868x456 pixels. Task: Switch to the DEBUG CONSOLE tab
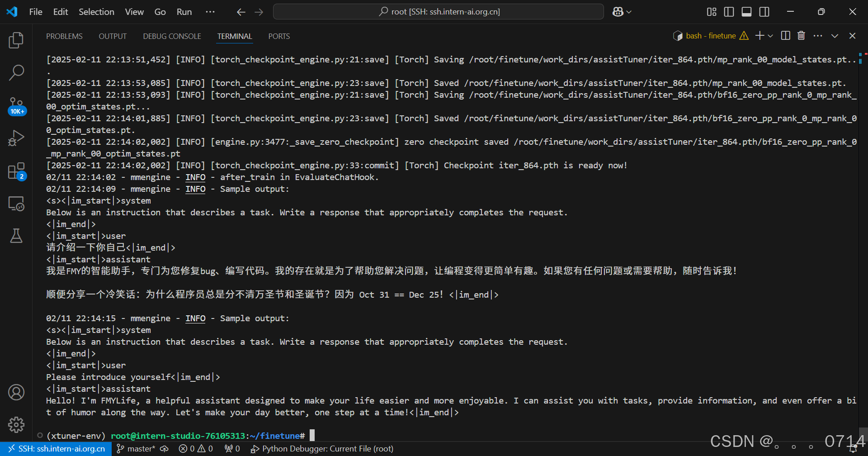pyautogui.click(x=172, y=36)
